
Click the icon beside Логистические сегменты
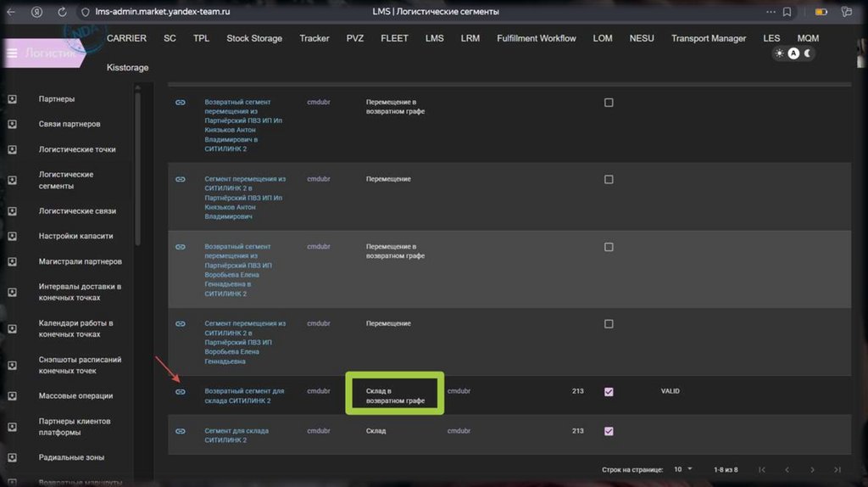pyautogui.click(x=12, y=180)
